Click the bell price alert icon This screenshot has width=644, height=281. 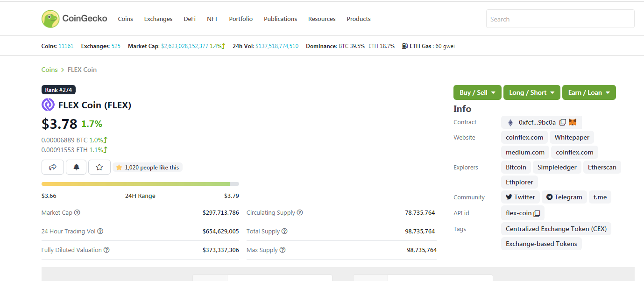pyautogui.click(x=76, y=167)
